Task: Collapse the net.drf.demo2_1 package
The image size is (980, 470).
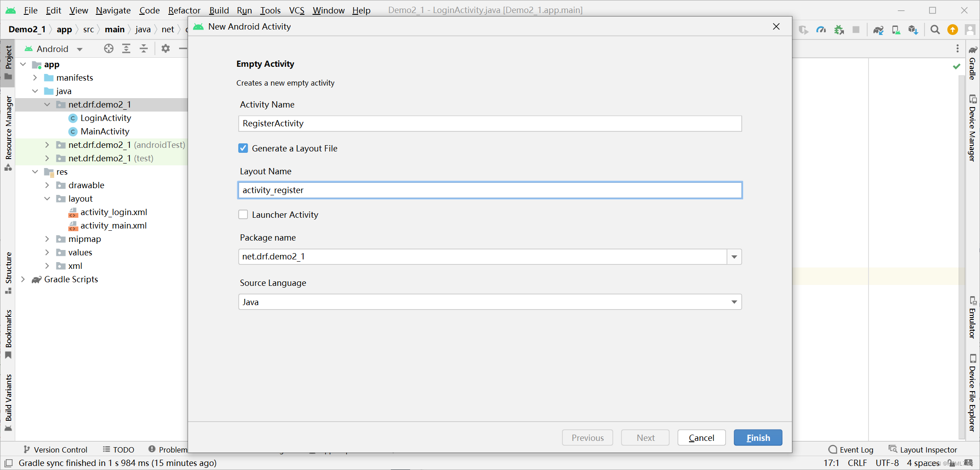Action: [x=47, y=105]
